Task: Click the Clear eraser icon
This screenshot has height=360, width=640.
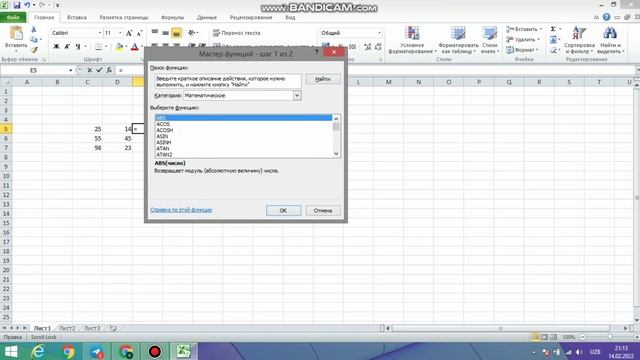Action: click(x=553, y=50)
